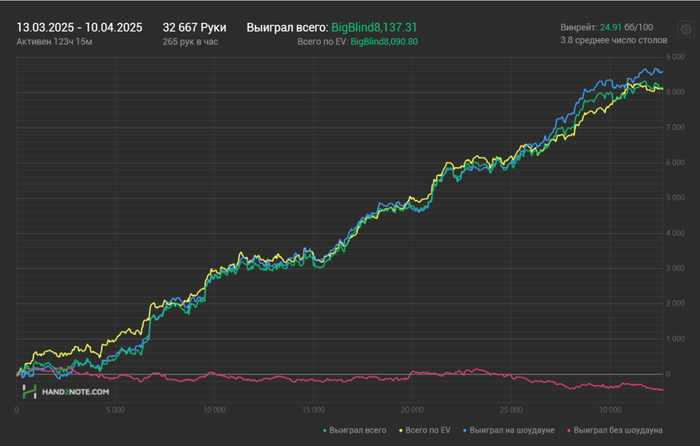Click the '3.8 среднее число столов' text
700x446 pixels.
click(614, 40)
